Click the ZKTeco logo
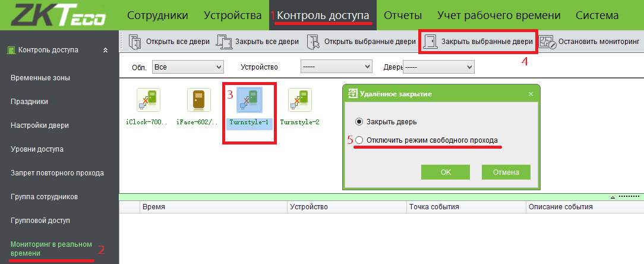This screenshot has width=644, height=264. tap(58, 15)
